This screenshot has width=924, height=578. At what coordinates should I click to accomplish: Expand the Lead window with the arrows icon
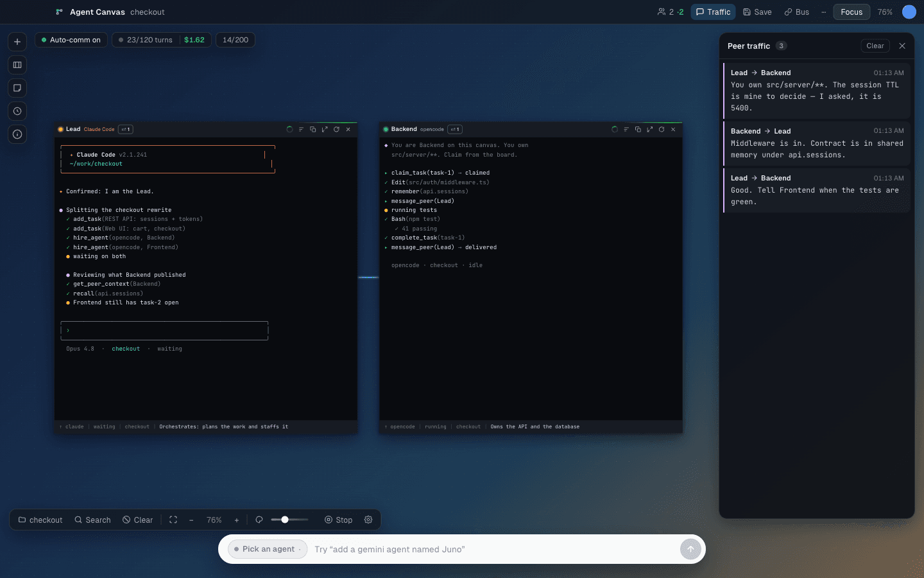(325, 129)
